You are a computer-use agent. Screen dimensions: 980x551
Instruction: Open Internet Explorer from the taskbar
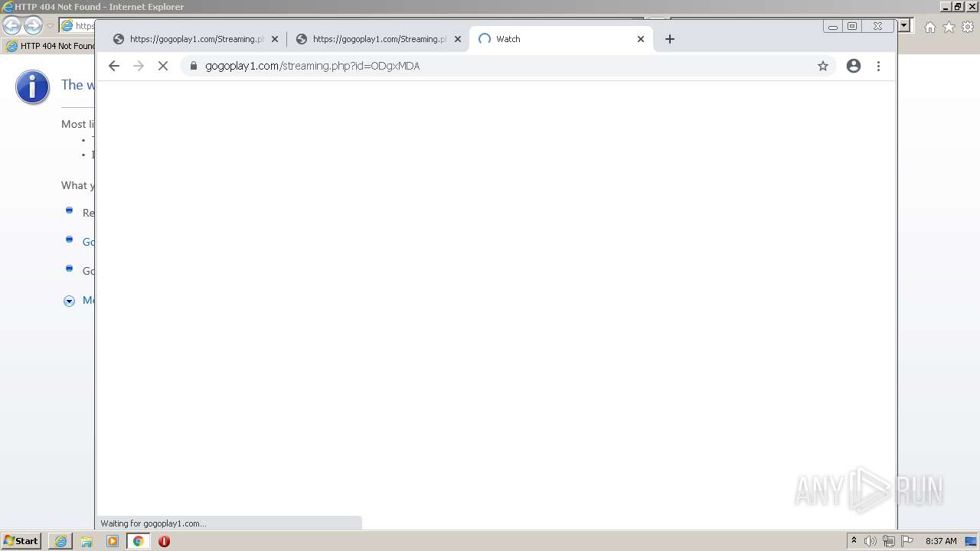click(60, 541)
